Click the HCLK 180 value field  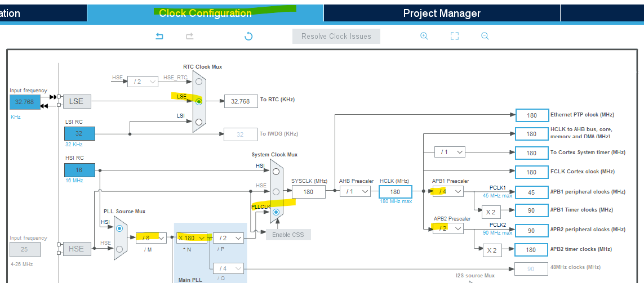(x=395, y=192)
